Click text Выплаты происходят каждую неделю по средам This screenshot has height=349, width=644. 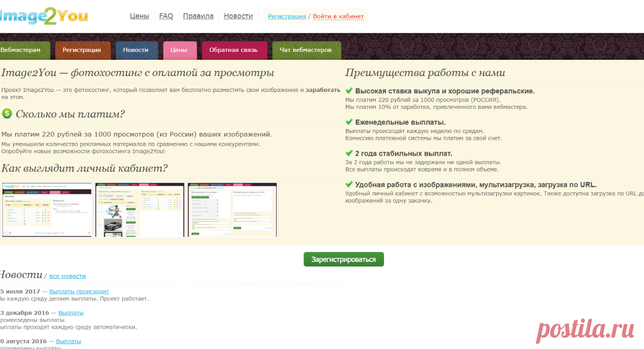tap(415, 131)
